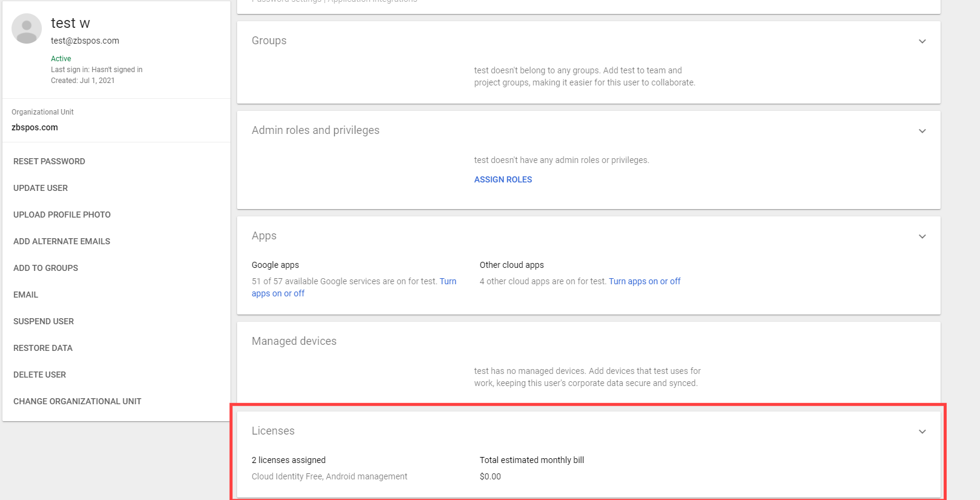Click 'Last sign in: Hasn't signed in' text
980x500 pixels.
coord(96,70)
